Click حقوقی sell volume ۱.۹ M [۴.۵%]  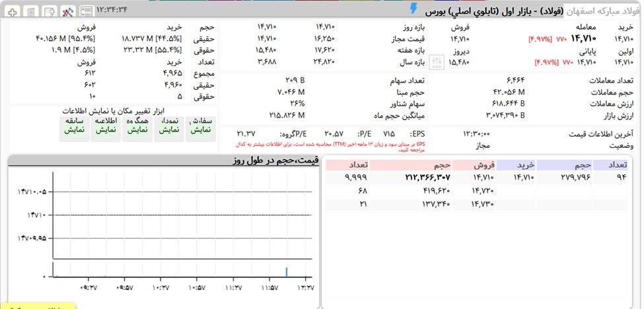click(x=73, y=50)
